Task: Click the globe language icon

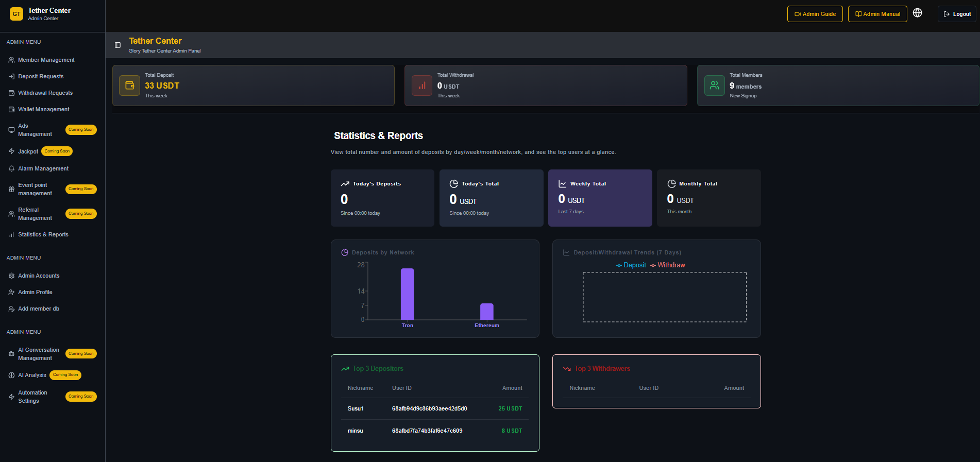Action: pos(917,13)
